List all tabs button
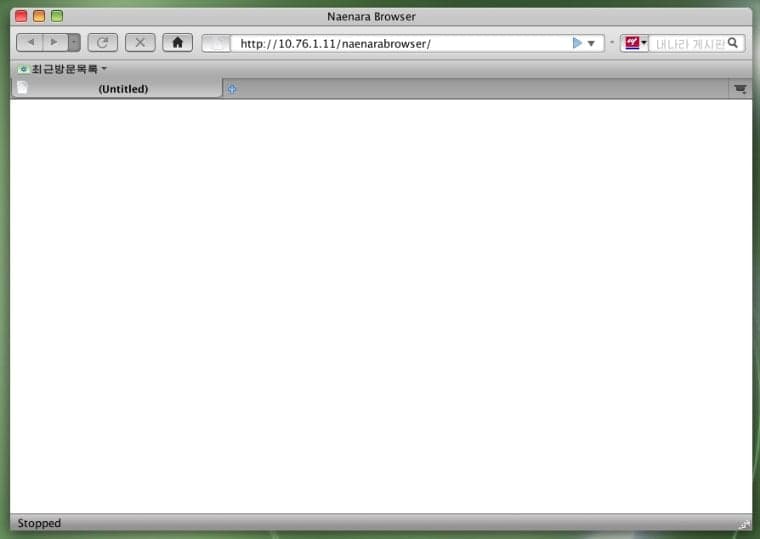 pyautogui.click(x=740, y=89)
